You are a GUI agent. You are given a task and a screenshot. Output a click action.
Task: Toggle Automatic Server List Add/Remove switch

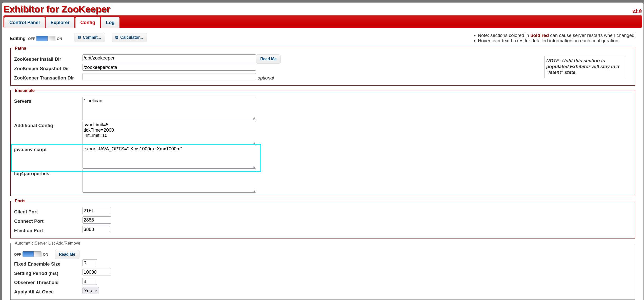point(32,254)
